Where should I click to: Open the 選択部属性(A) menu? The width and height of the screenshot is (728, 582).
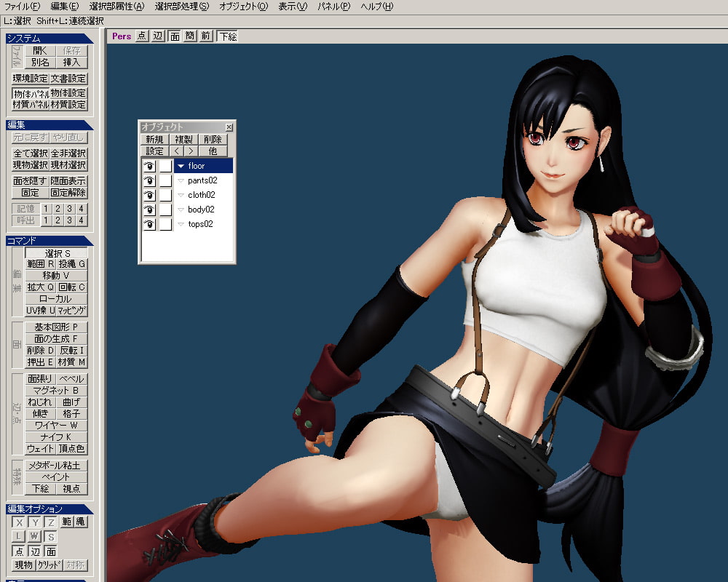pos(116,7)
